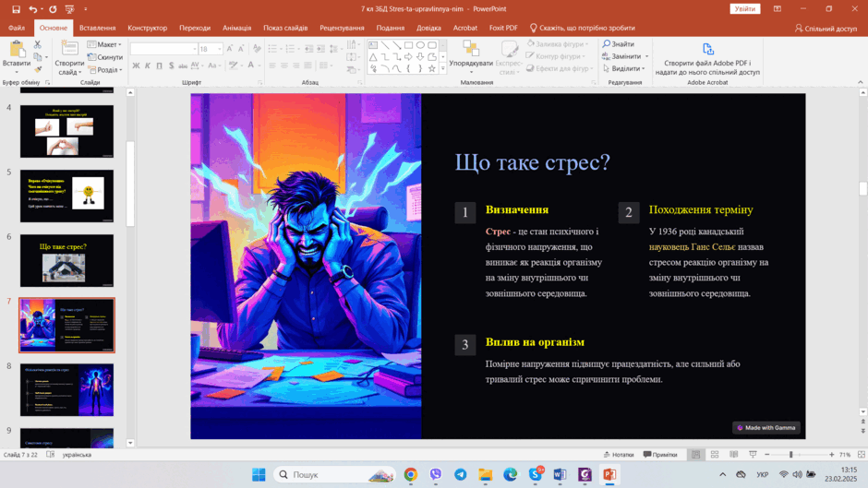
Task: Click the Увійти sign-in button
Action: (x=745, y=9)
